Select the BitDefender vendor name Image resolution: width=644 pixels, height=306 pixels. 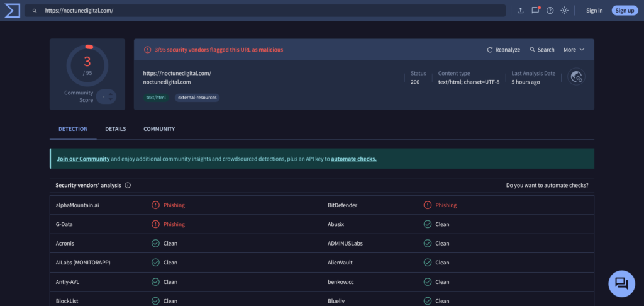coord(343,205)
